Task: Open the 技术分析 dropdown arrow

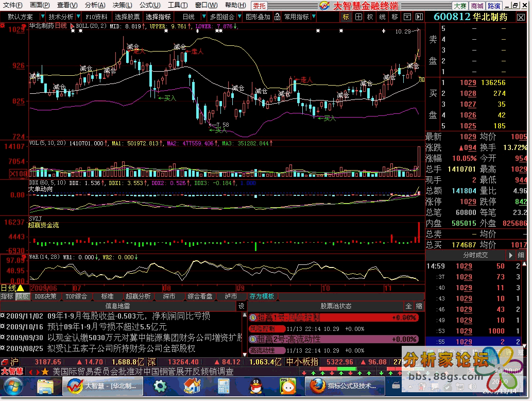Action: click(x=78, y=16)
